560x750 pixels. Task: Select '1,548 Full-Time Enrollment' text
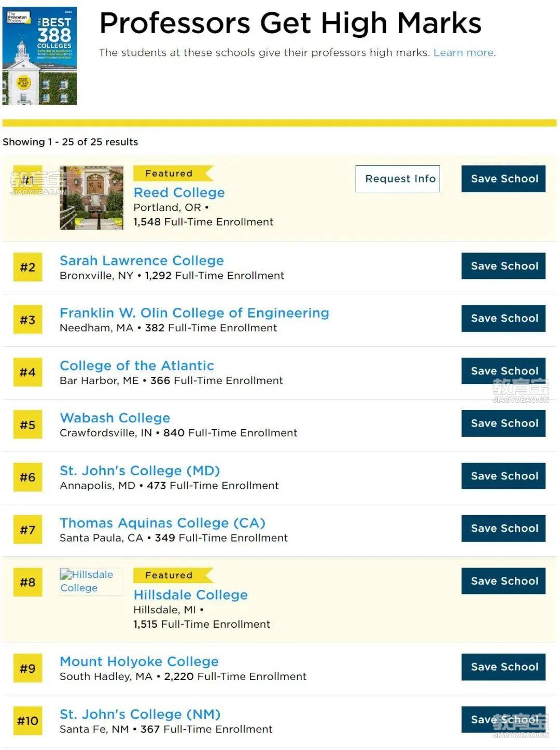(x=203, y=222)
